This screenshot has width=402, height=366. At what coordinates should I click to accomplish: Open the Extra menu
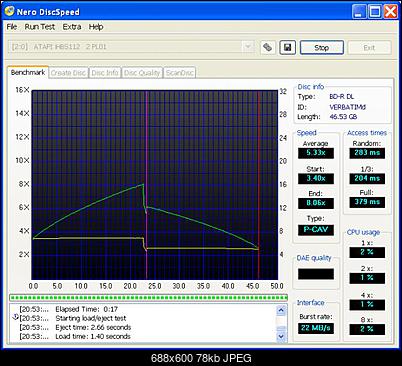pyautogui.click(x=72, y=27)
